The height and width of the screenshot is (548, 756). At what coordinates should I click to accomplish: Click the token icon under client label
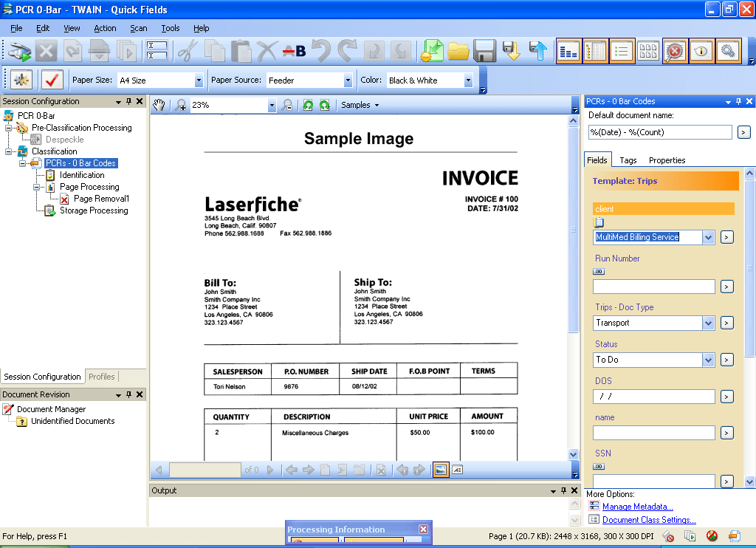(599, 222)
